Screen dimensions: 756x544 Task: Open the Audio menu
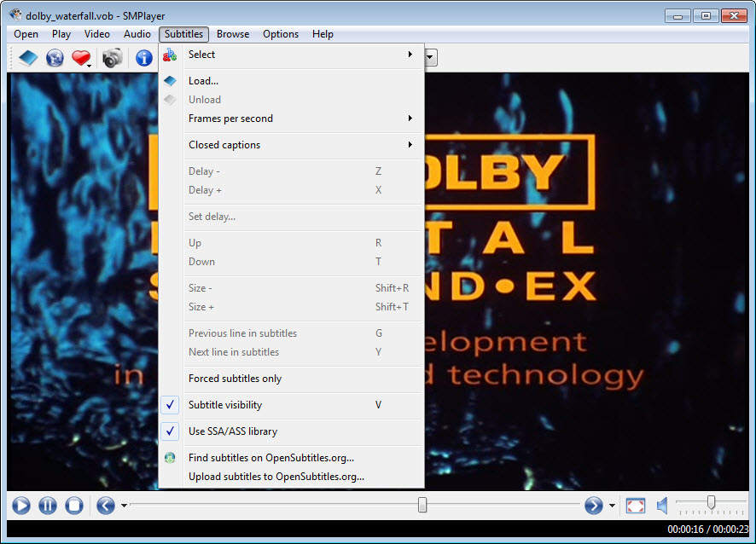137,34
